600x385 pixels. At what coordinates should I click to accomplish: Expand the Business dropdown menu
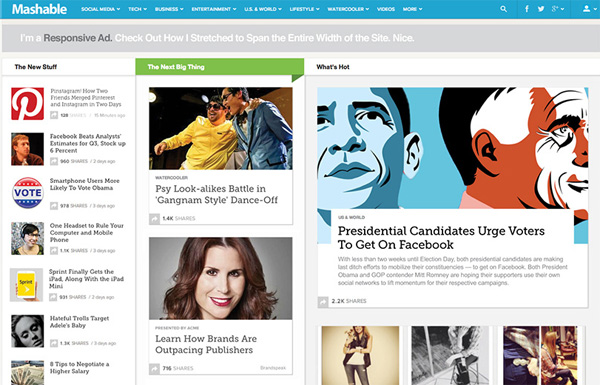pyautogui.click(x=169, y=9)
